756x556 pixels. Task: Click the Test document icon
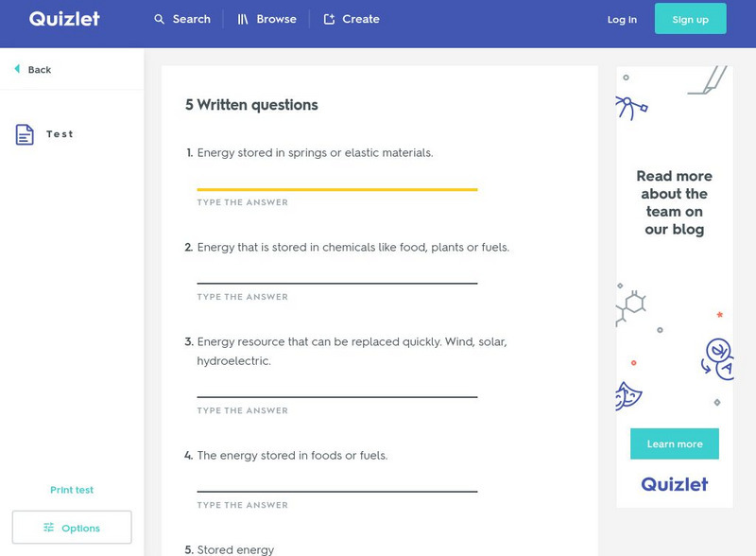click(25, 134)
